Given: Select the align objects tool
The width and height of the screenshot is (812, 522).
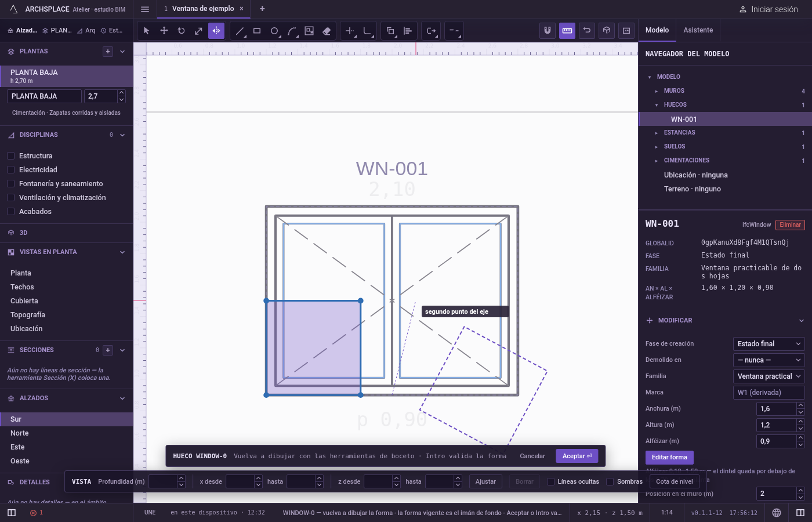Looking at the screenshot, I should [x=408, y=31].
